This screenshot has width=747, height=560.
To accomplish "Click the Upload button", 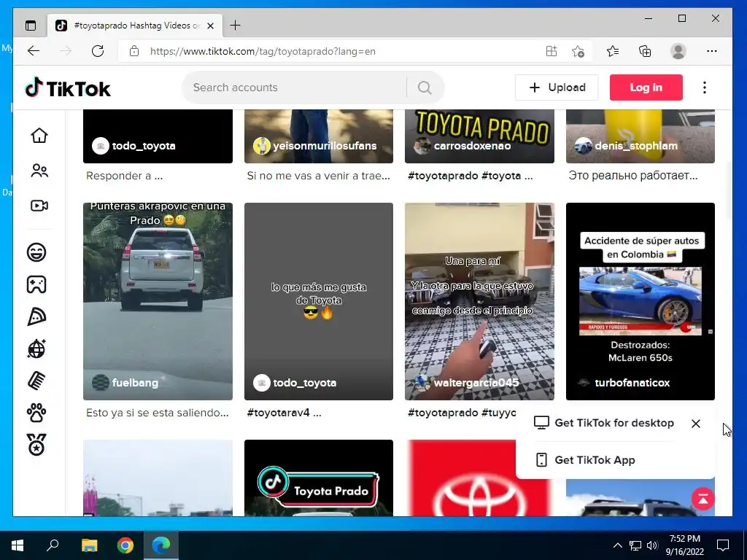I will 557,87.
